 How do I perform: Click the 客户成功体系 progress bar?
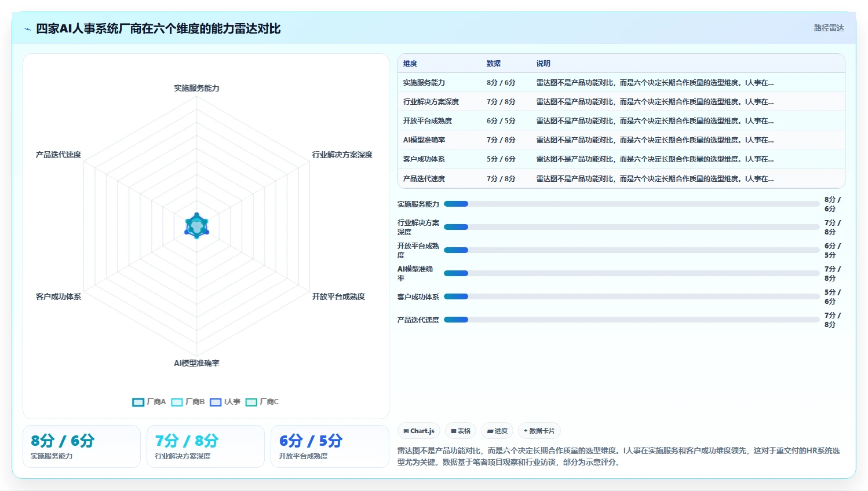(632, 296)
